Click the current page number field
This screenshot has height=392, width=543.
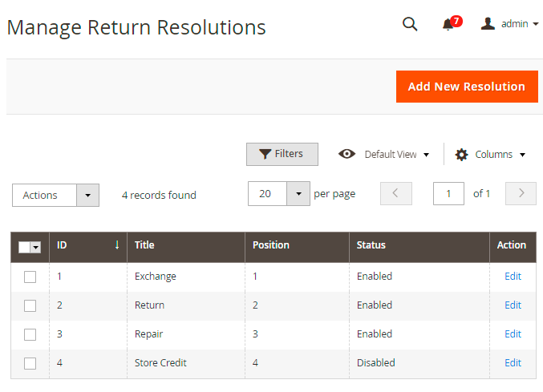[x=448, y=194]
